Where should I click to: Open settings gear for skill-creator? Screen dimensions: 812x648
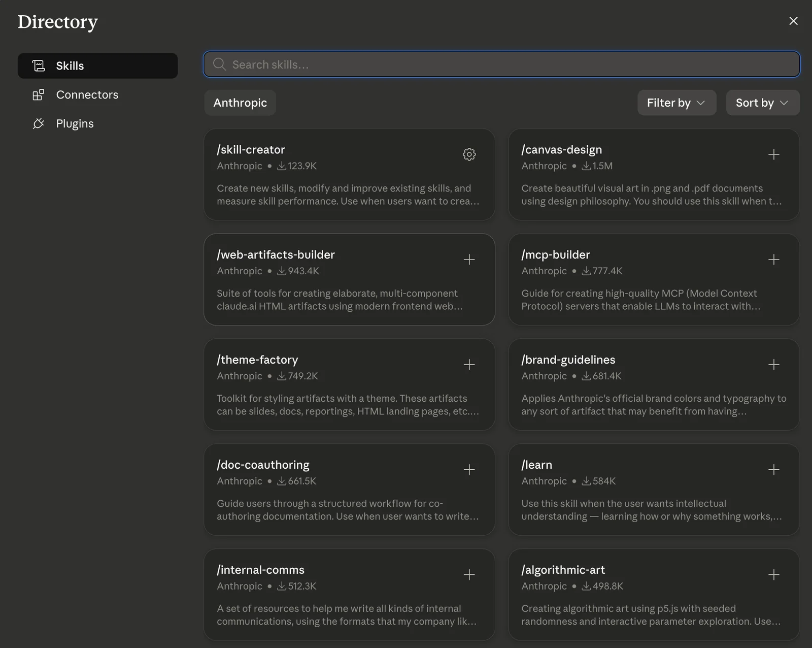469,154
